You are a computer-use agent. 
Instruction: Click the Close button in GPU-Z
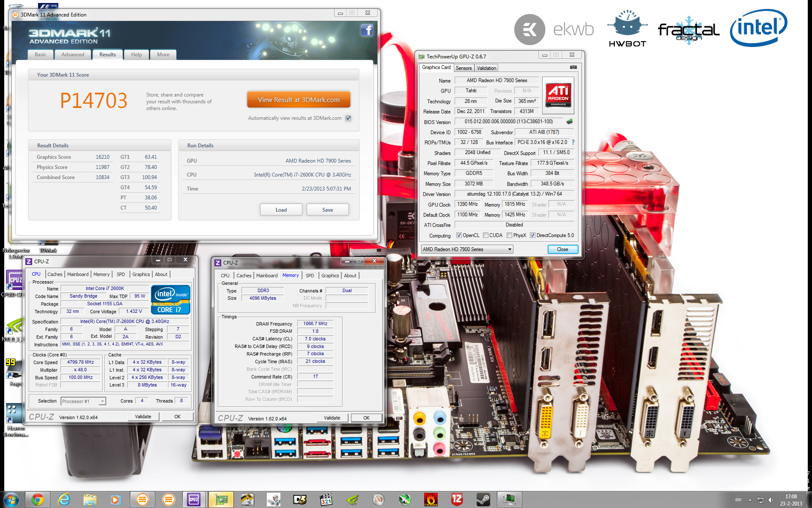562,249
